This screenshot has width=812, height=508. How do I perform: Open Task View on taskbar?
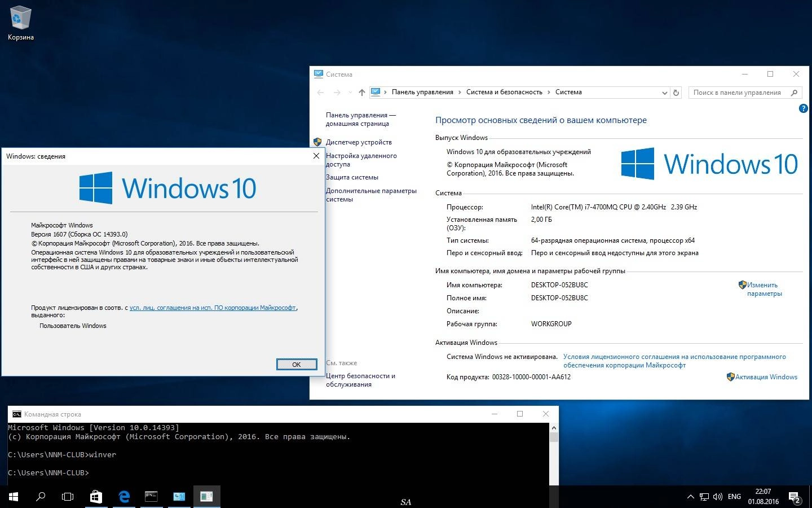(x=68, y=497)
